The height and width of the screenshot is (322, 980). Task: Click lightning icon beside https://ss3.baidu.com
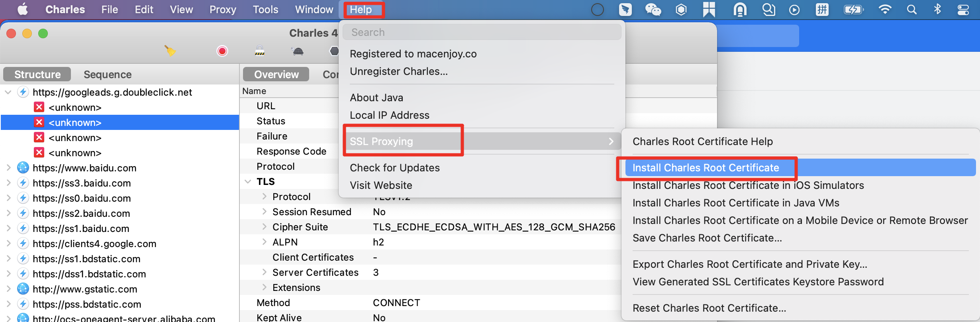(x=23, y=183)
